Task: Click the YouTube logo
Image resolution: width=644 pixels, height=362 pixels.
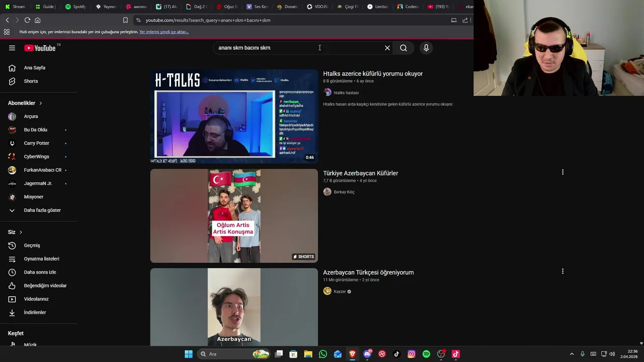Action: (40, 48)
